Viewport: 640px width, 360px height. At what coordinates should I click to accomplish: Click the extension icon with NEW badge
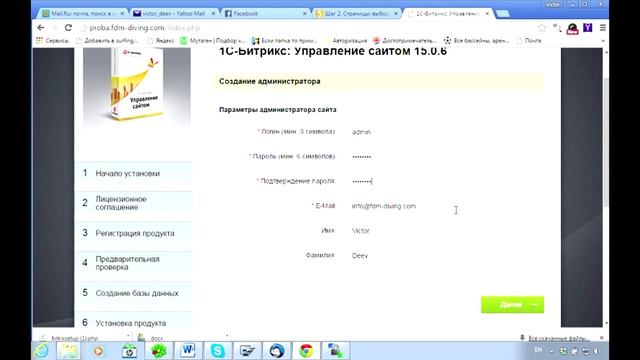tap(572, 29)
